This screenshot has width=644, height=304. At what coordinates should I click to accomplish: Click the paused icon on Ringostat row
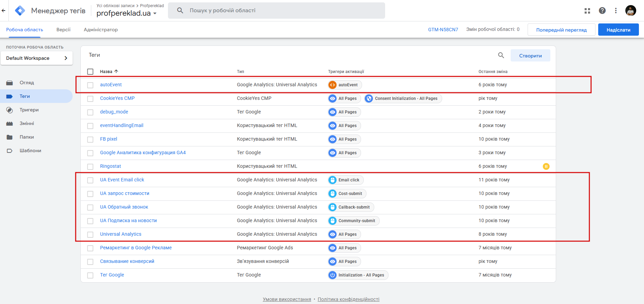[x=546, y=166]
